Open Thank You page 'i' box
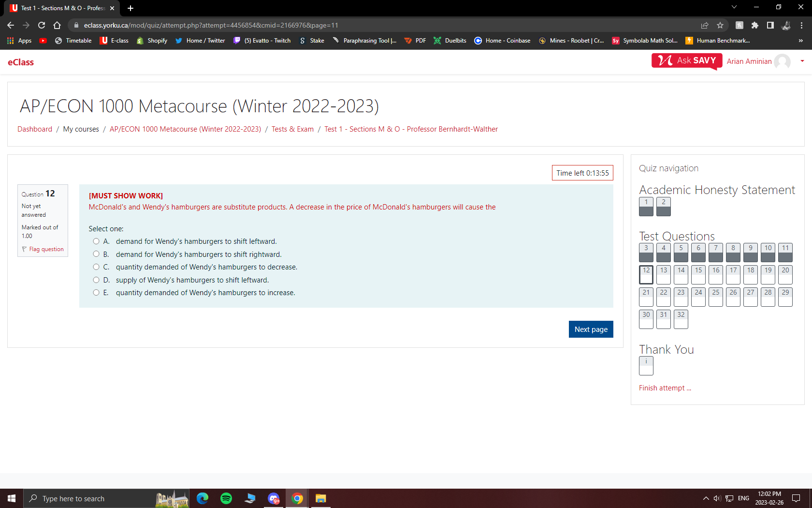Image resolution: width=812 pixels, height=508 pixels. point(646,366)
